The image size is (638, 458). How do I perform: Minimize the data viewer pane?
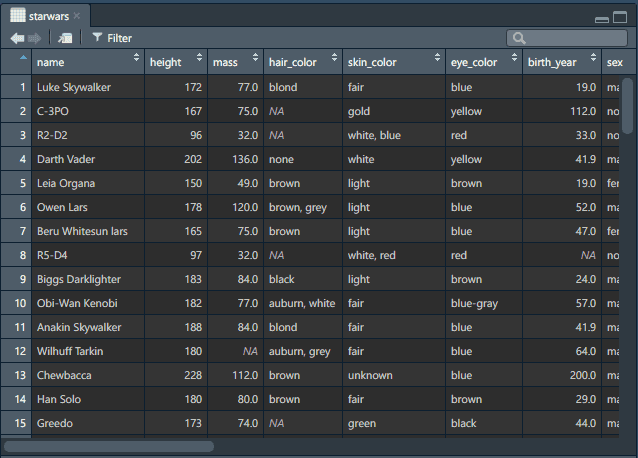pos(601,18)
